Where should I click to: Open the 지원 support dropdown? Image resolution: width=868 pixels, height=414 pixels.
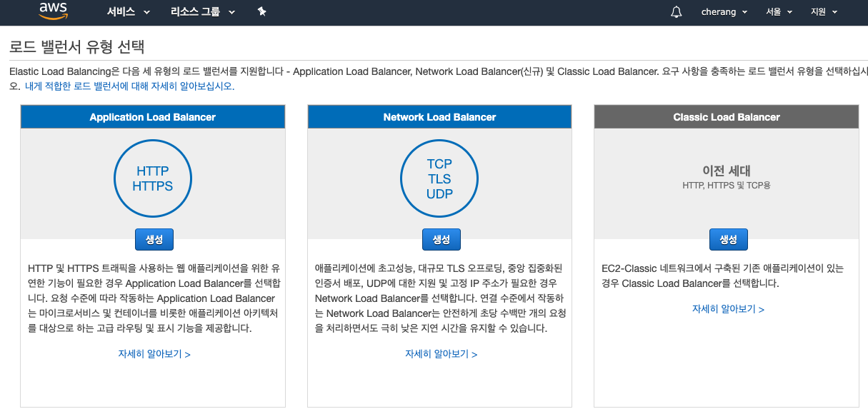coord(824,12)
